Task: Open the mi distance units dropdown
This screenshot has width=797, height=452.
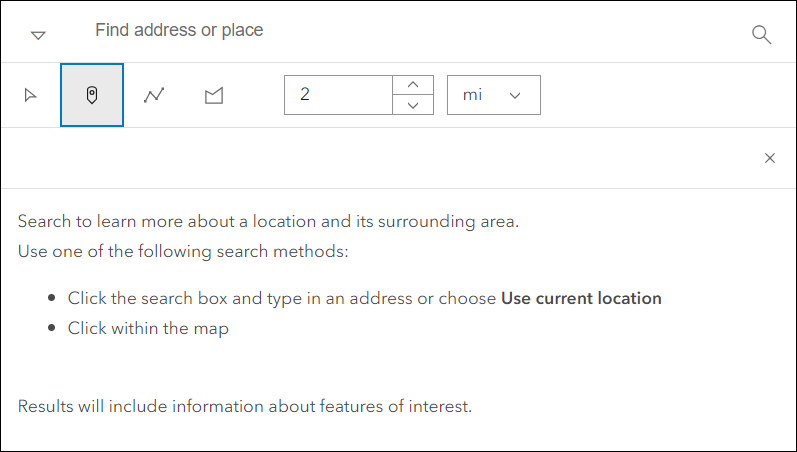Action: pos(493,95)
